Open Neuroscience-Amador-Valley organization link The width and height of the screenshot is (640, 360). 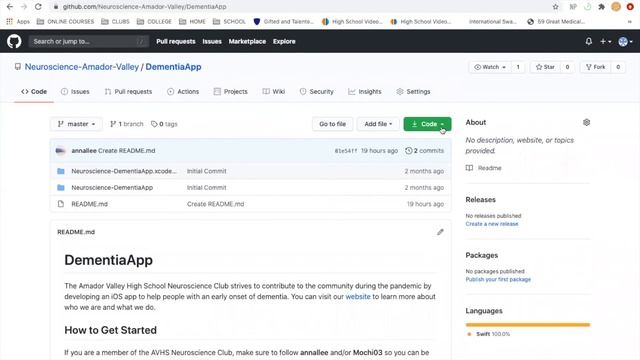point(82,67)
